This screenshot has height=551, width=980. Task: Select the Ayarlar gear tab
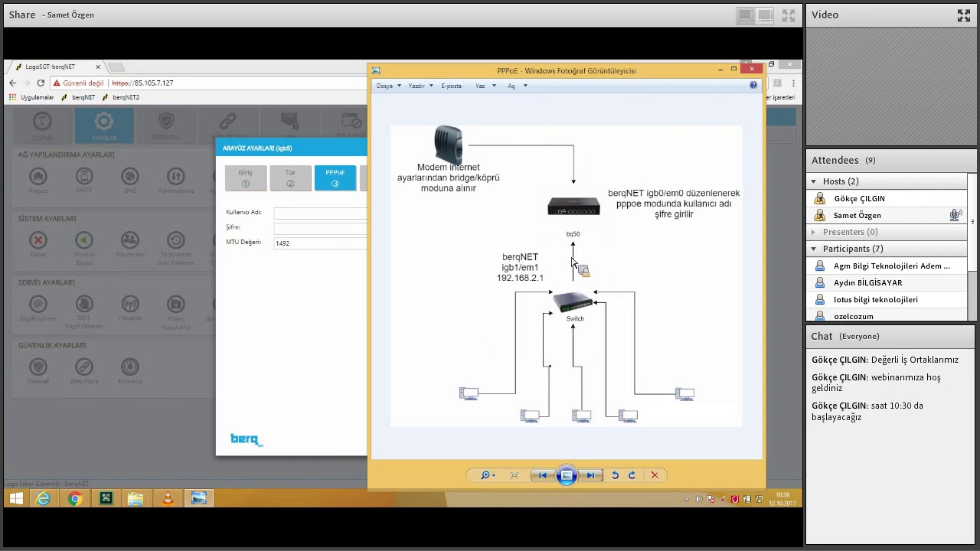pyautogui.click(x=104, y=126)
